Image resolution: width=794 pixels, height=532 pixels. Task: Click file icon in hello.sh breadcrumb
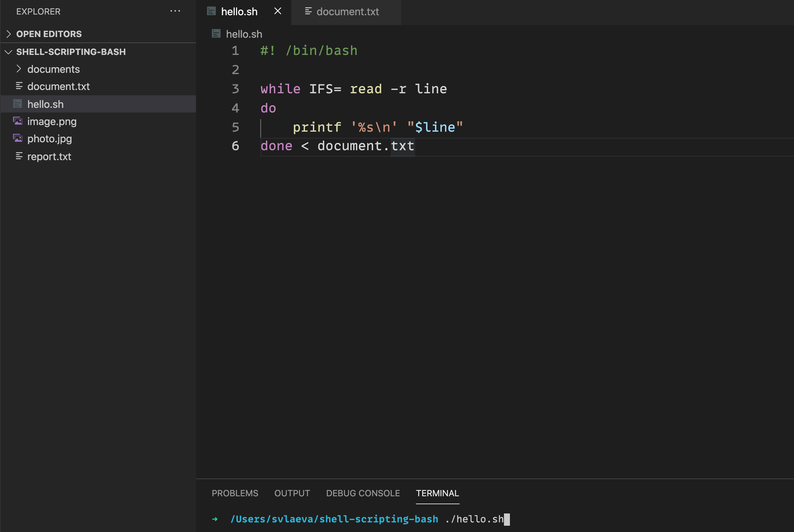point(216,34)
